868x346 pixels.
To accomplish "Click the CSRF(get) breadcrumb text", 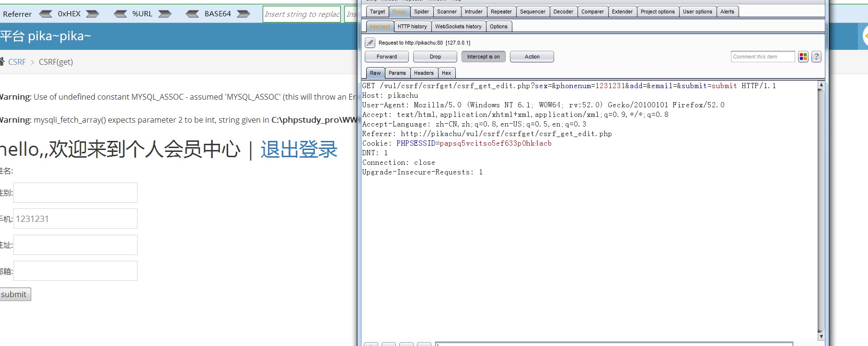I will click(56, 62).
